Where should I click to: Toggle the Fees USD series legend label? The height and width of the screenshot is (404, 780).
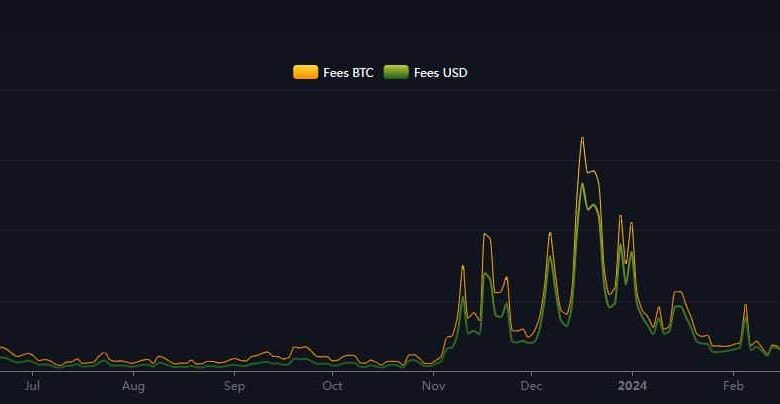coord(440,72)
